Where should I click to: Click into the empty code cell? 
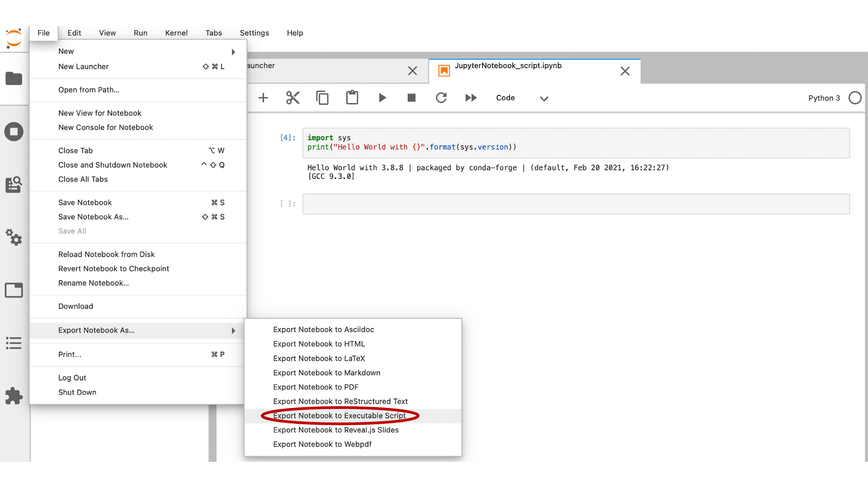coord(576,204)
